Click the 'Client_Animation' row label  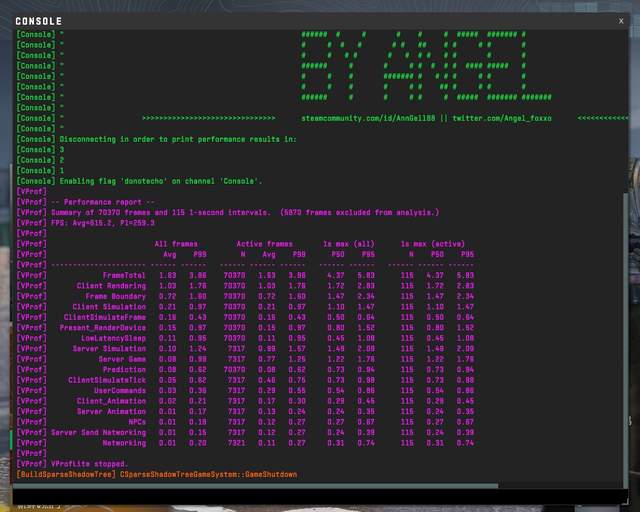(111, 401)
